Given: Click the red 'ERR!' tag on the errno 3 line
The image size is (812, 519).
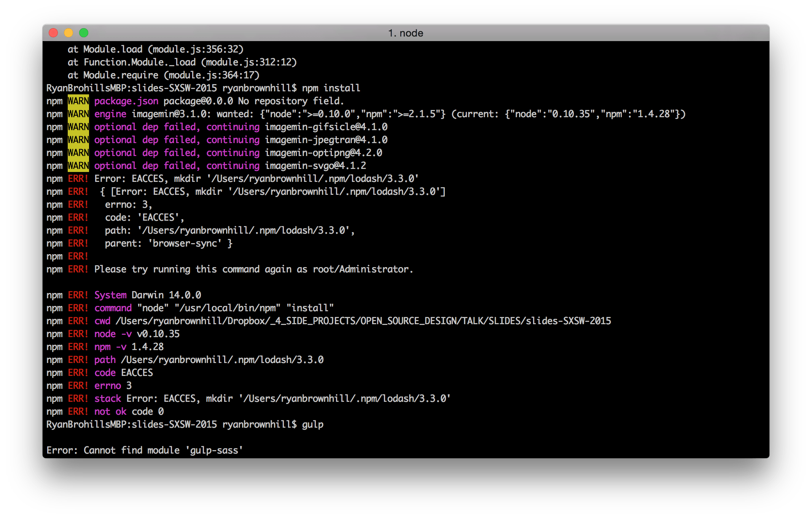Looking at the screenshot, I should tap(78, 386).
